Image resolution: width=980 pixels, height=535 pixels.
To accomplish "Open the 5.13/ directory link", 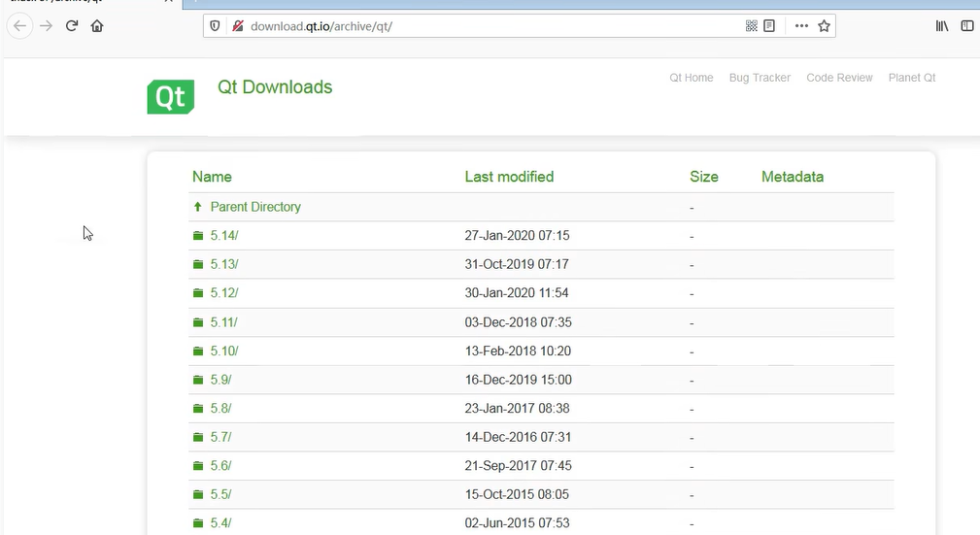I will [x=224, y=264].
